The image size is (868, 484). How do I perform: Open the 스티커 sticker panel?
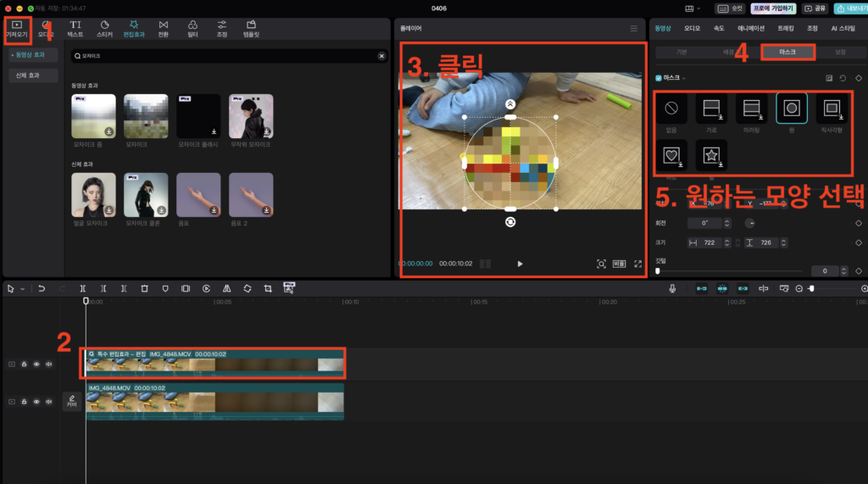(x=104, y=29)
